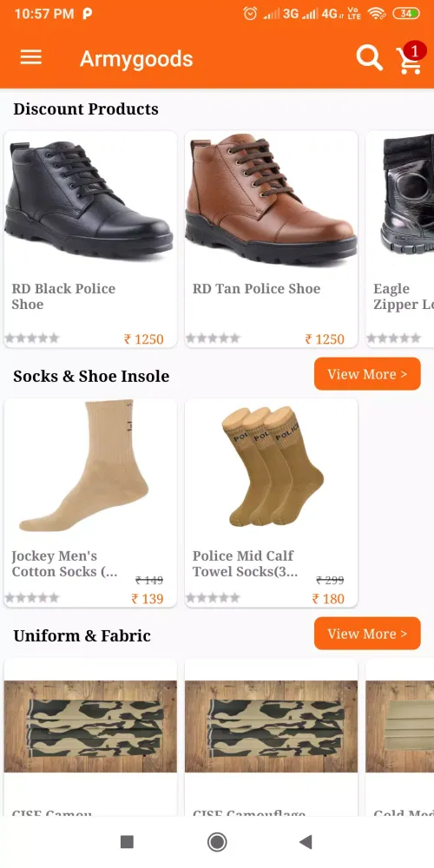Tap the search magnifier icon
Image resolution: width=434 pixels, height=868 pixels.
369,57
